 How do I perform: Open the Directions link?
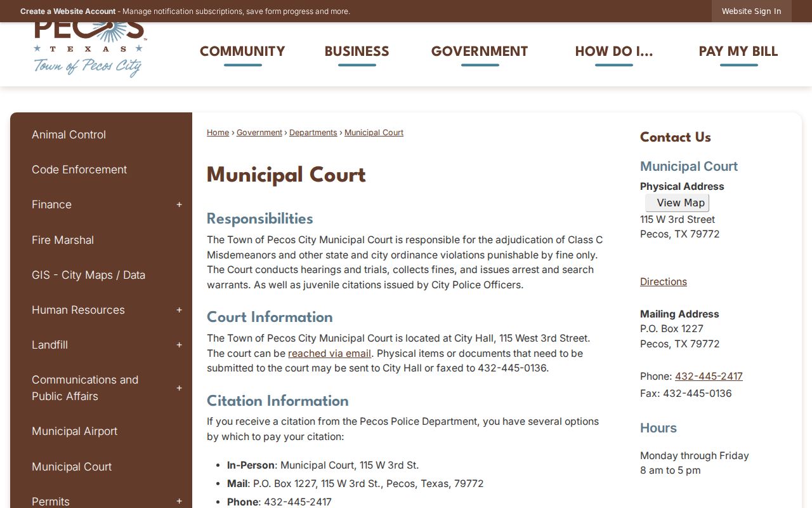[663, 282]
